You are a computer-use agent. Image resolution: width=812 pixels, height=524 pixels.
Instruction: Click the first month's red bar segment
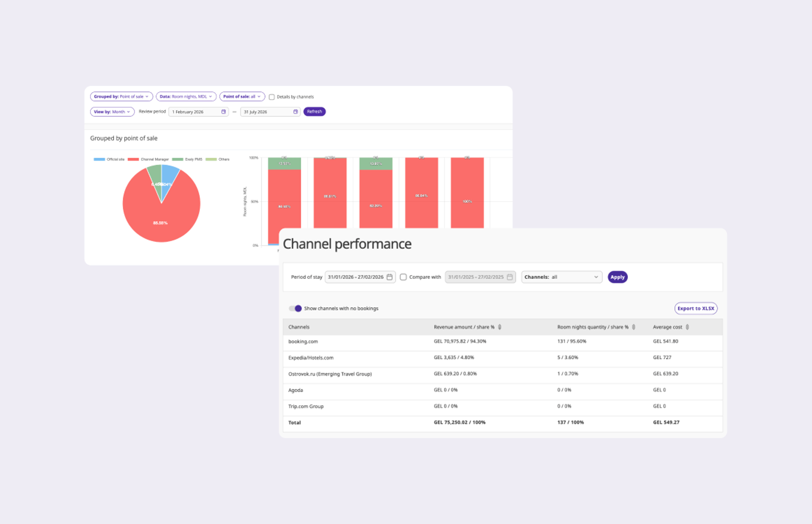[284, 206]
